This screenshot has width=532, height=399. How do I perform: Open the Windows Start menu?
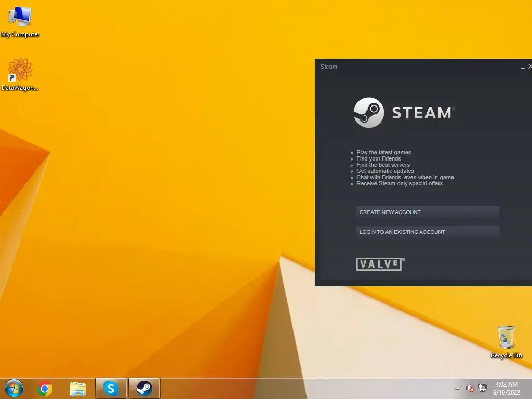click(14, 388)
